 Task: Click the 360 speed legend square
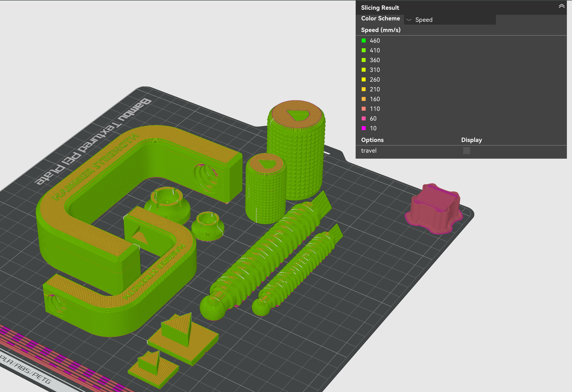pos(364,60)
